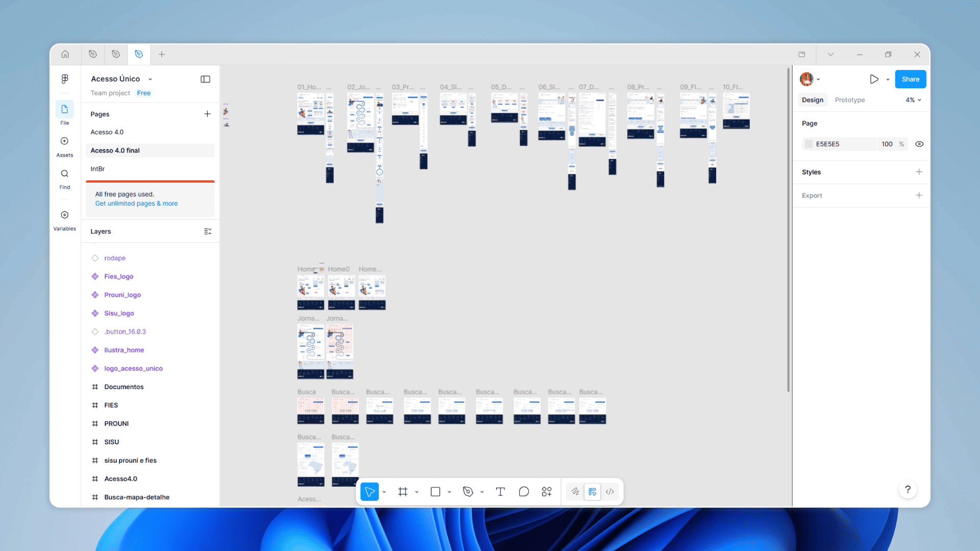Open Pen tool options dropdown
This screenshot has height=551, width=980.
pyautogui.click(x=482, y=492)
